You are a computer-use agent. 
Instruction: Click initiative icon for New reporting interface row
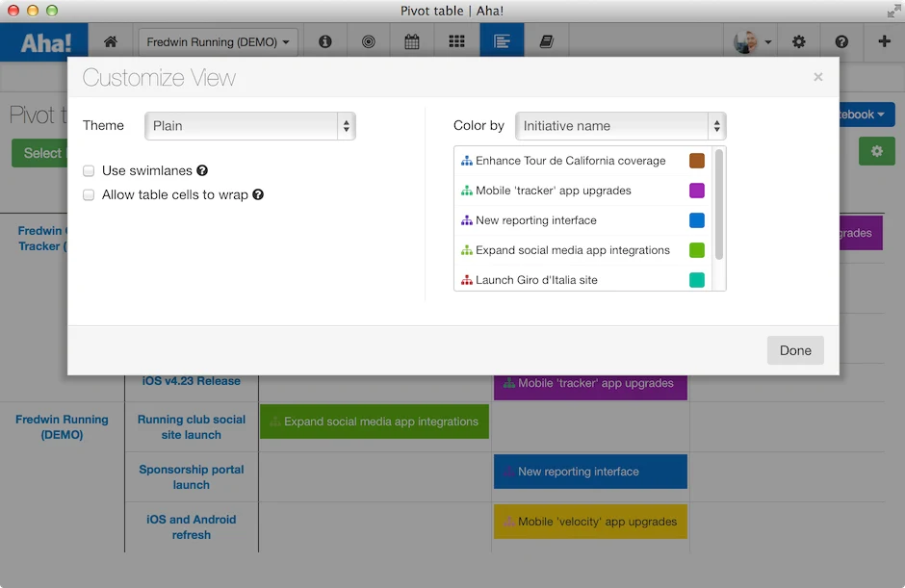[x=466, y=220]
